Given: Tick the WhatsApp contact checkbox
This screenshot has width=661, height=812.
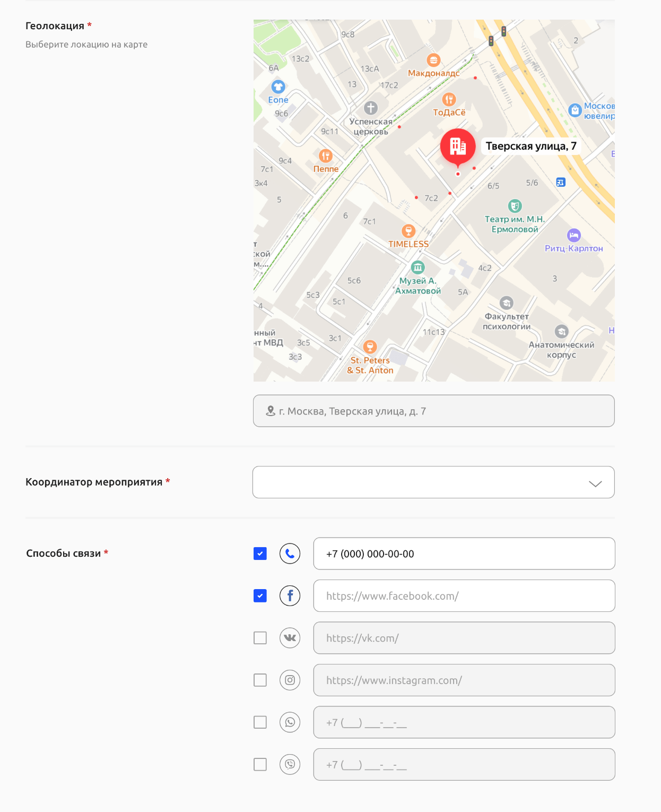Looking at the screenshot, I should (x=260, y=722).
